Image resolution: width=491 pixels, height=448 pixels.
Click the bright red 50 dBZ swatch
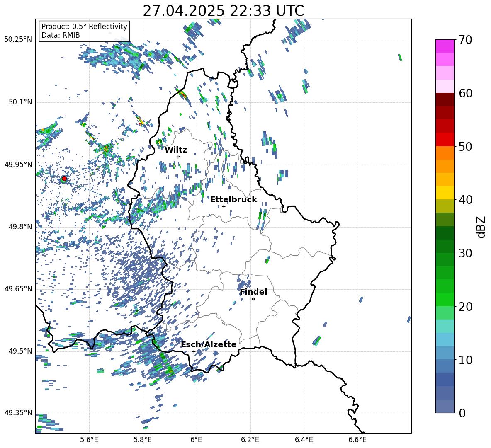point(445,140)
